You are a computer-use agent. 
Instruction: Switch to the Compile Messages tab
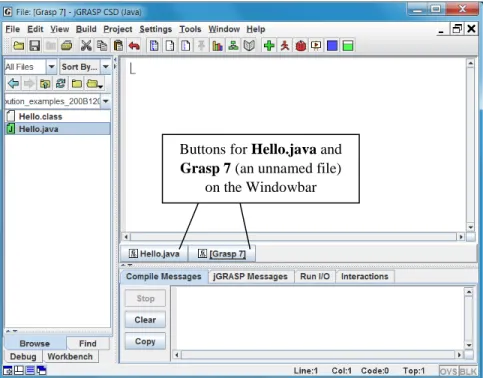(164, 276)
